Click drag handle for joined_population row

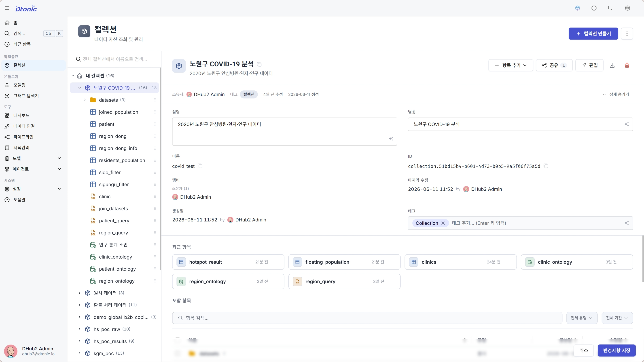pos(155,112)
